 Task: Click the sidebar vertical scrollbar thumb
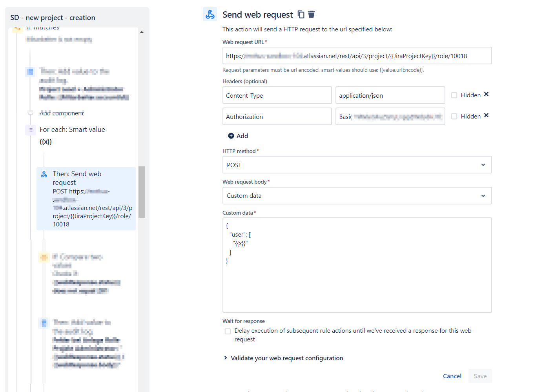(x=142, y=192)
